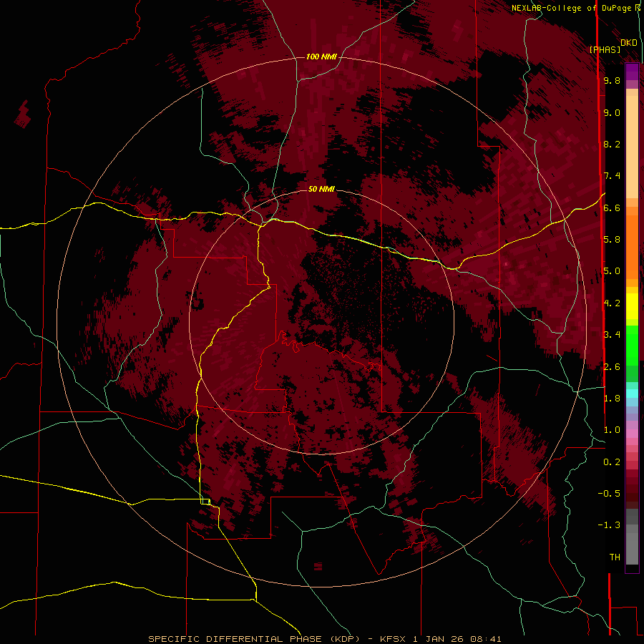
Task: Click the 6.6 value on the color scale
Action: point(612,208)
